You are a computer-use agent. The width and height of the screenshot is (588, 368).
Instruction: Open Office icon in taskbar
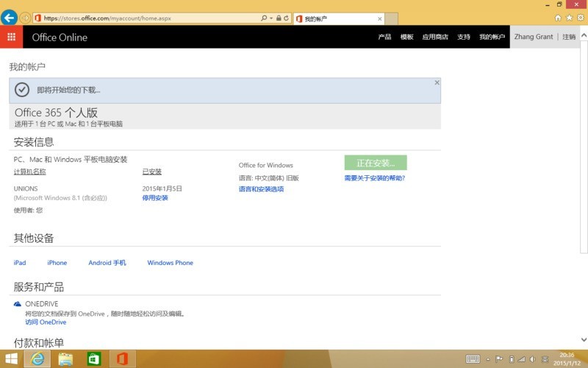tap(122, 359)
